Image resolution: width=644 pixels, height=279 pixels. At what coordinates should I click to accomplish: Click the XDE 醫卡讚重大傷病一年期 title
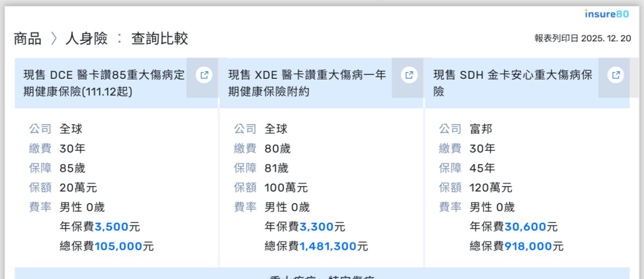click(307, 83)
